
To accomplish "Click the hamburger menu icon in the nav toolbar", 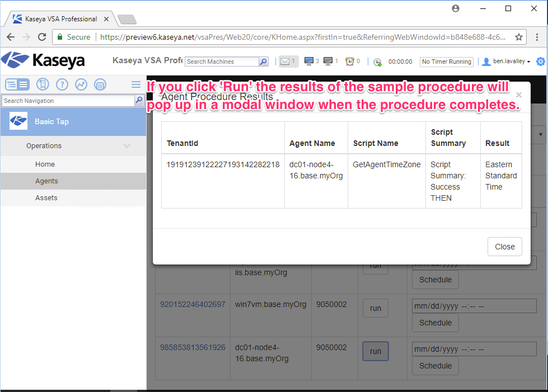I will coord(136,84).
